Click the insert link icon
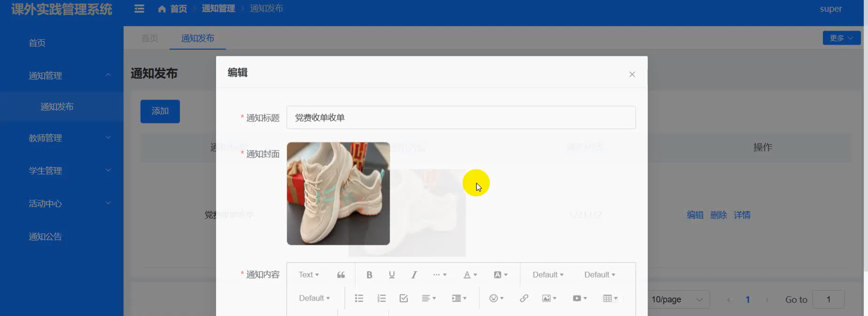The image size is (868, 316). (524, 298)
